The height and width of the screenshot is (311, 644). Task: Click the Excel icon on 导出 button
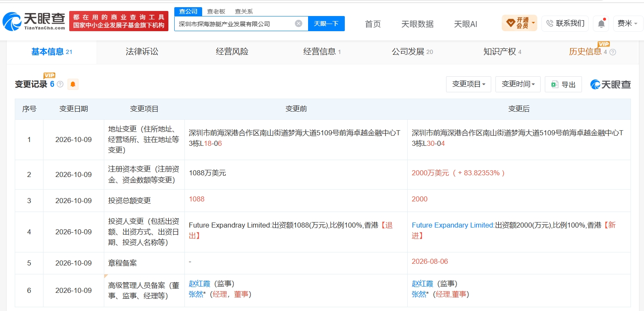[x=555, y=84]
